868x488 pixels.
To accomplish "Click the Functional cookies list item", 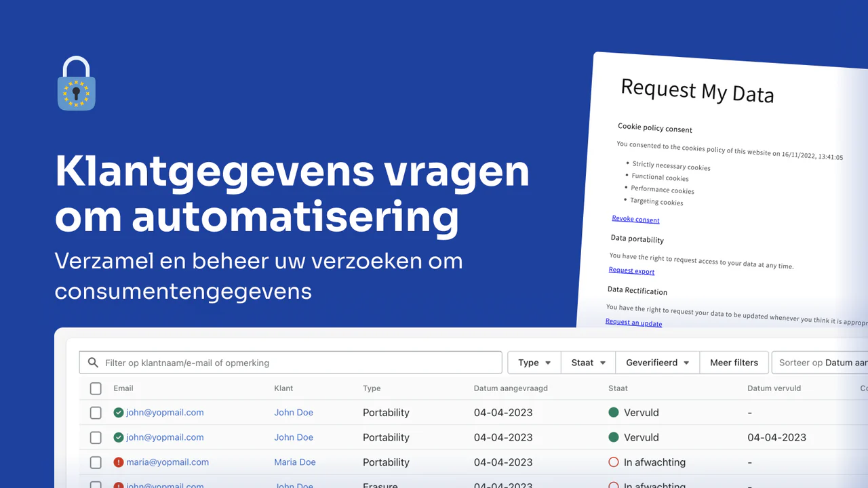I will click(660, 177).
